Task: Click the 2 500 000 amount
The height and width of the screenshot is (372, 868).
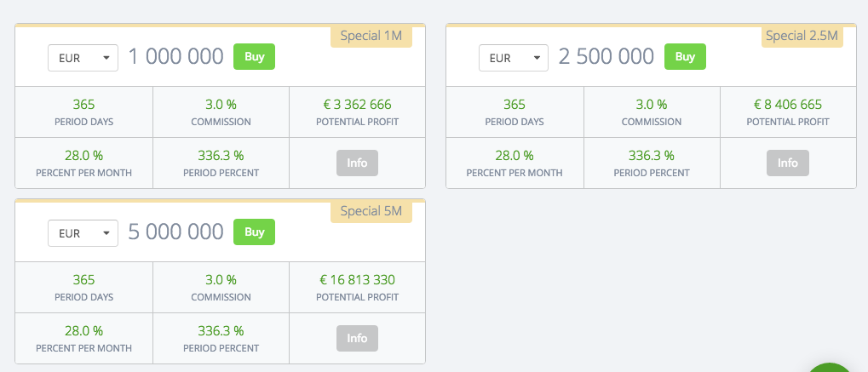Action: tap(606, 57)
